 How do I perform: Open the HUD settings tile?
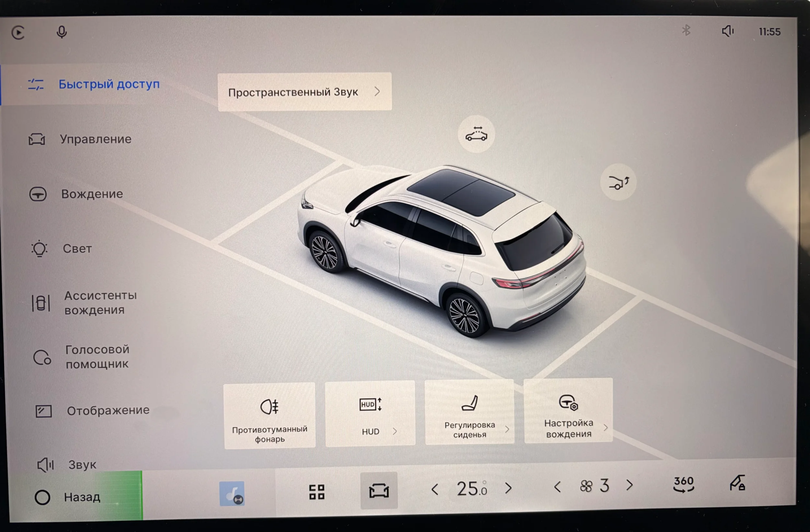click(x=370, y=413)
